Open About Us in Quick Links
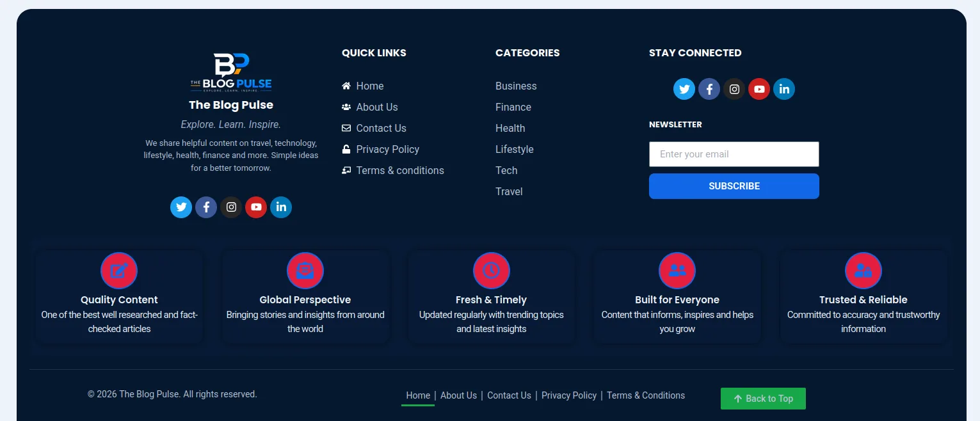Screen dimensions: 980x421 pos(370,107)
